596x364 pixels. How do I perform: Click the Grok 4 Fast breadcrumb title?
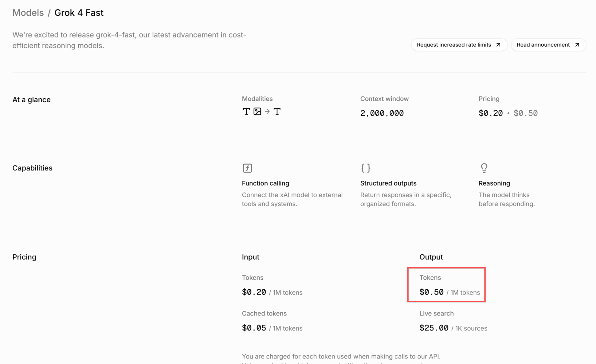79,13
